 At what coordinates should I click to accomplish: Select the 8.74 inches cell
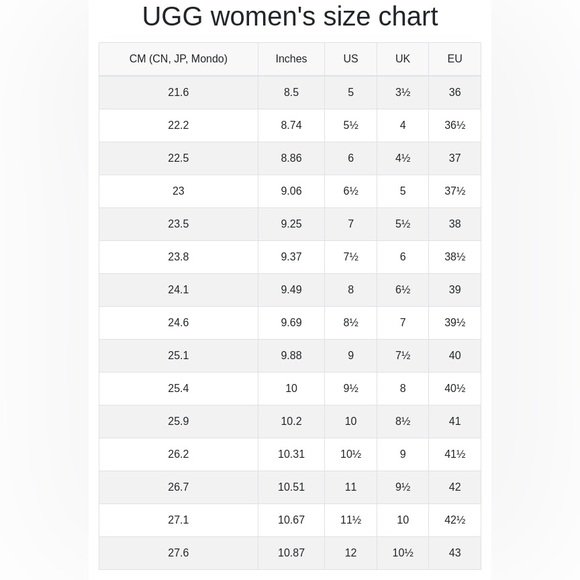[291, 125]
